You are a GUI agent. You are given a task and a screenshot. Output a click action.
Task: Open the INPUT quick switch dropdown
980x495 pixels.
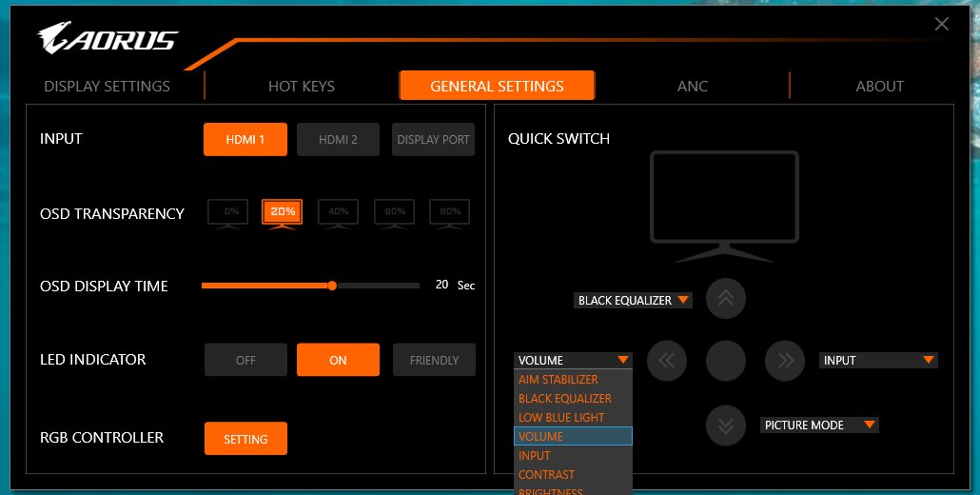click(878, 361)
